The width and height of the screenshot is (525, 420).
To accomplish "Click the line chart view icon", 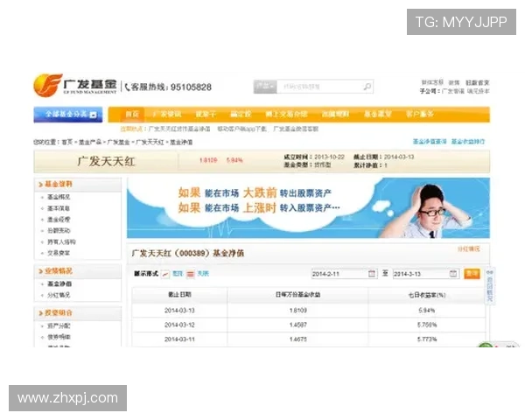I will tap(165, 274).
